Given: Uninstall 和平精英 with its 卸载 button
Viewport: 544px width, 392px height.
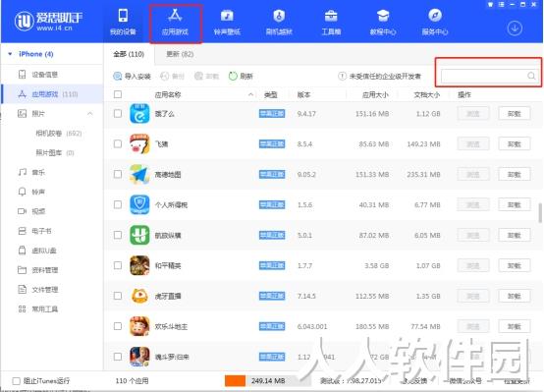Looking at the screenshot, I should tap(515, 265).
